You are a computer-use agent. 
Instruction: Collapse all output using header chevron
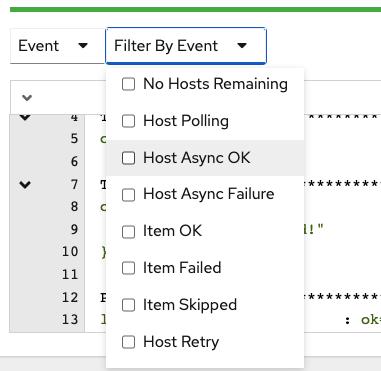point(27,98)
